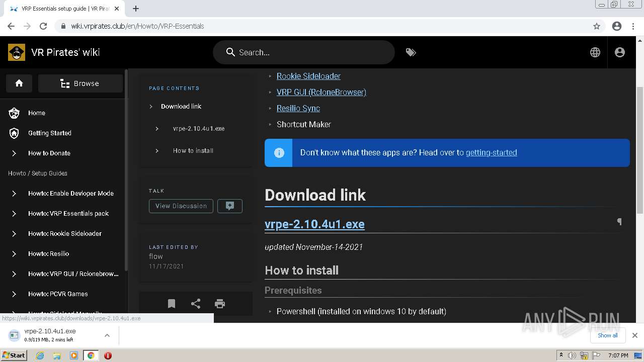
Task: Expand Howto: VRP Essentials pack item
Action: [x=14, y=214]
